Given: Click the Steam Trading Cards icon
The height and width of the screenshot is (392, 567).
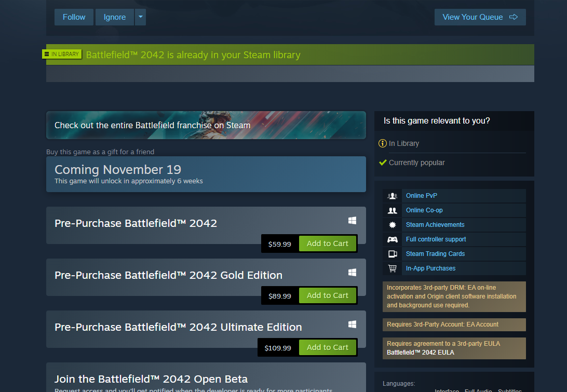Looking at the screenshot, I should click(x=393, y=254).
